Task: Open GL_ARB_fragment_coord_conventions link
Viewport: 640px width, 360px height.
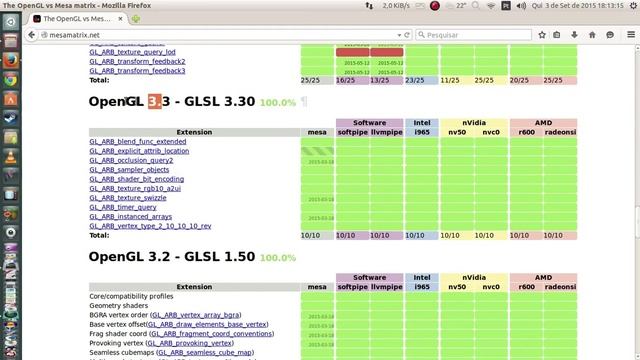Action: [x=211, y=334]
